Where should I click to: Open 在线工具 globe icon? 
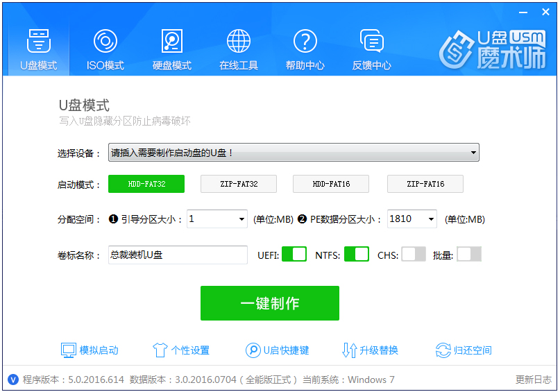[239, 42]
